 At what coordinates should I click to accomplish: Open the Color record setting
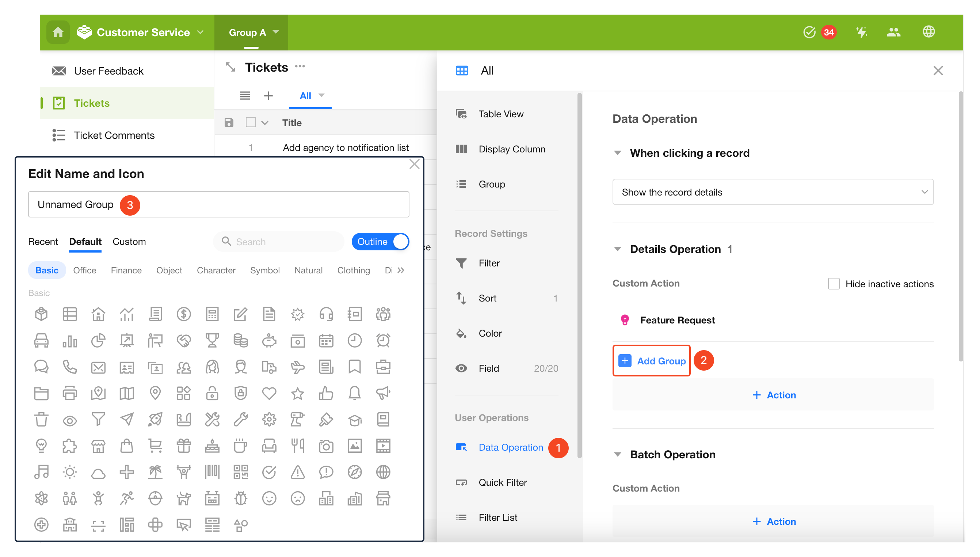[x=490, y=333]
